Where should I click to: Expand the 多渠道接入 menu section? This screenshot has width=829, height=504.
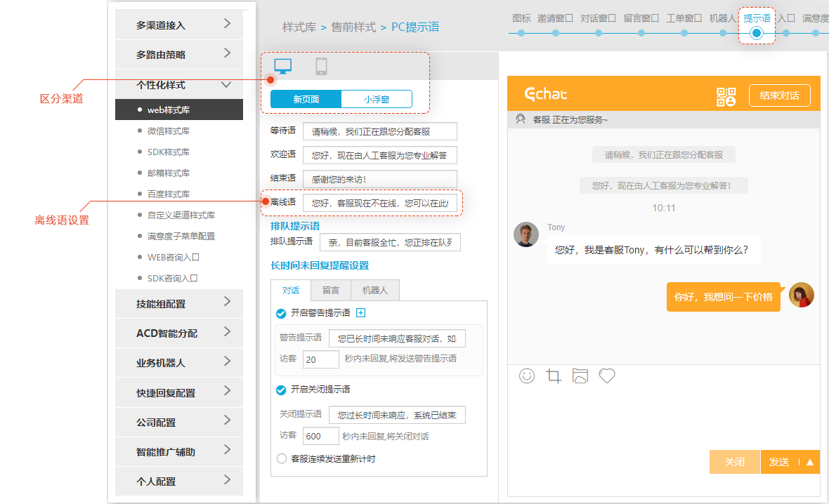(227, 24)
